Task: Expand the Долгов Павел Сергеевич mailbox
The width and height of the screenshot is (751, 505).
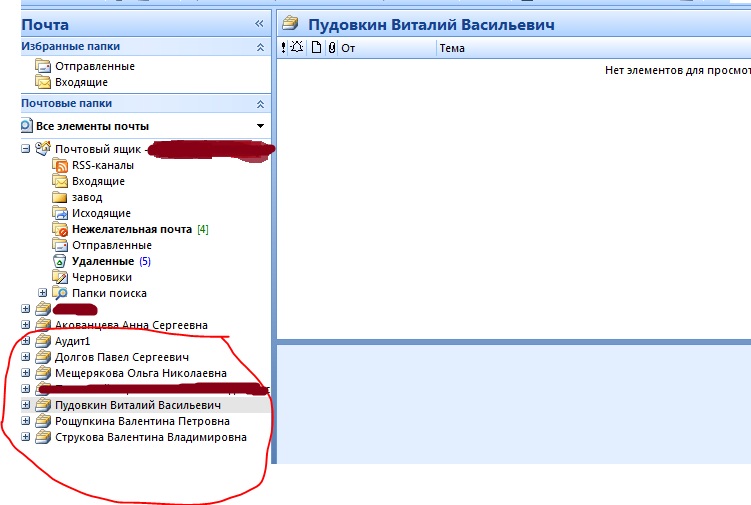Action: coord(25,357)
